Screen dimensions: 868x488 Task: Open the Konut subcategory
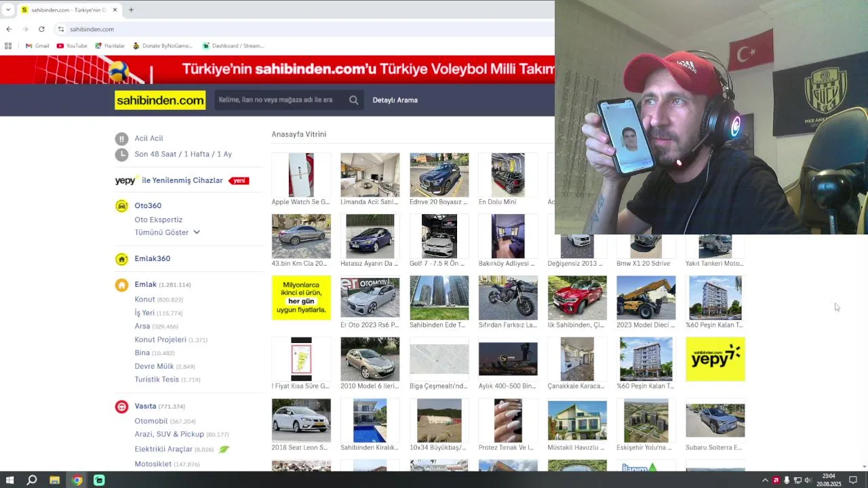[x=144, y=299]
